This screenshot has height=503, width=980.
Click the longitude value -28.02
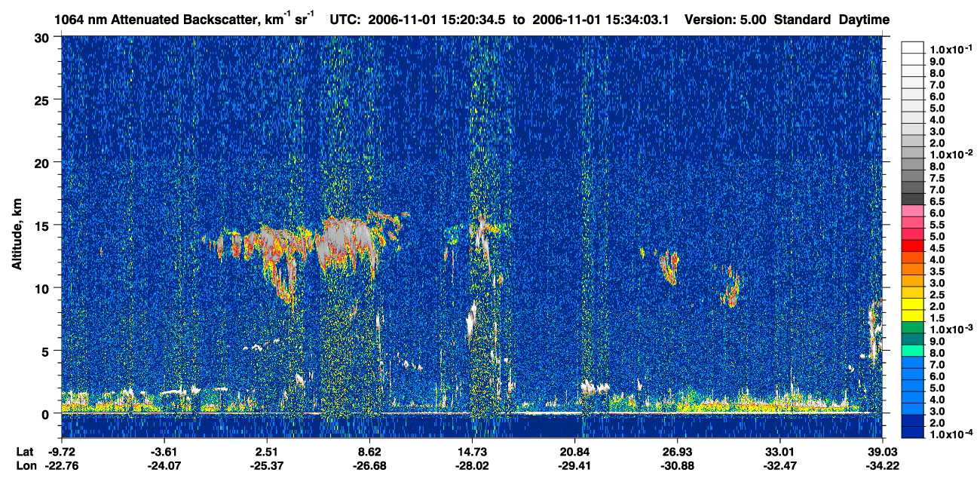pyautogui.click(x=472, y=465)
